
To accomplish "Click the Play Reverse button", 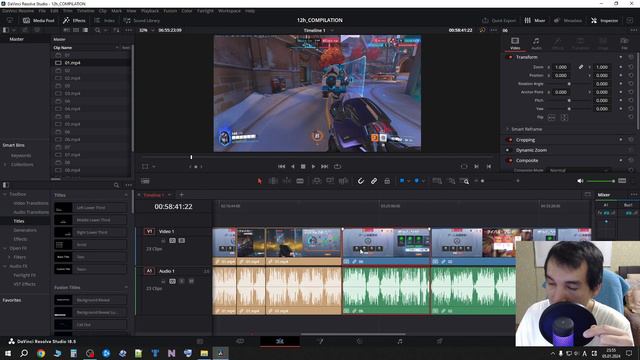I will (x=292, y=167).
